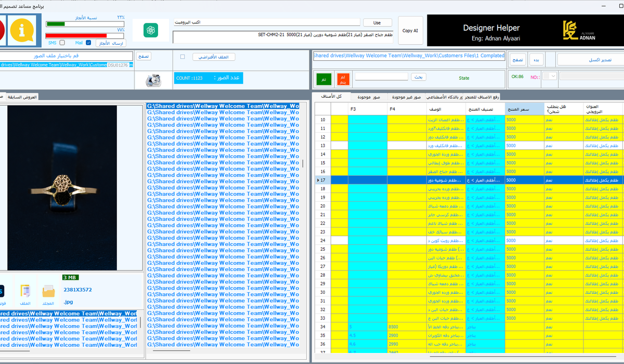Open رفع الاصناف للمتجر tab

click(x=481, y=97)
